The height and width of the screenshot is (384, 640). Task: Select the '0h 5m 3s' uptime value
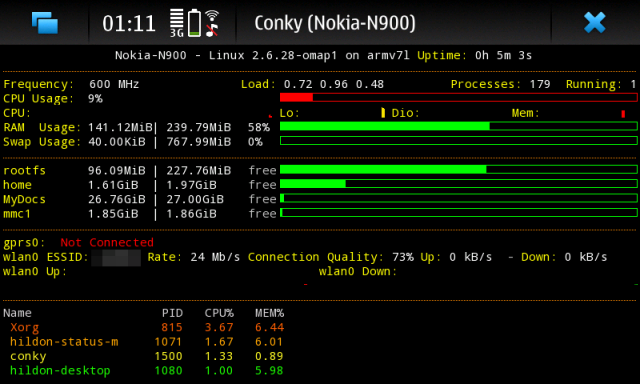(503, 55)
